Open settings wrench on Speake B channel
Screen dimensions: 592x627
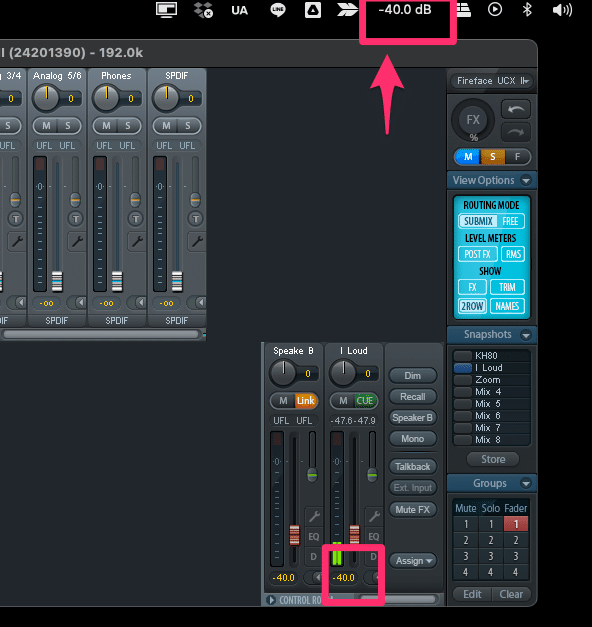click(314, 516)
